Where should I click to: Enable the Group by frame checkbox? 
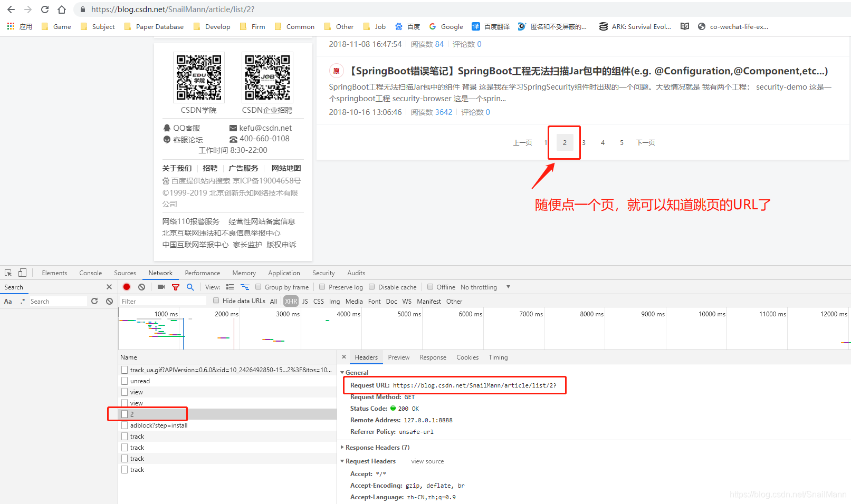259,287
